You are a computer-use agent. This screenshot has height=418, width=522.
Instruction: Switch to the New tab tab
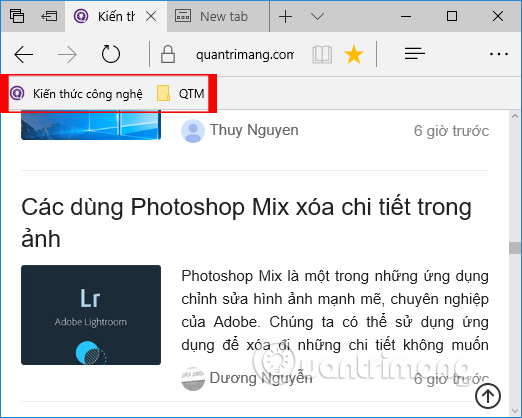point(218,16)
